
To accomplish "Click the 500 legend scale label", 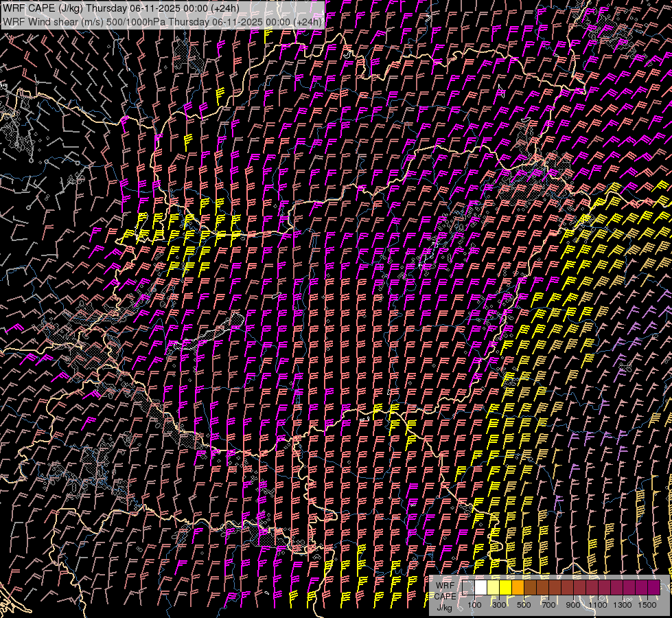I will pyautogui.click(x=524, y=605).
